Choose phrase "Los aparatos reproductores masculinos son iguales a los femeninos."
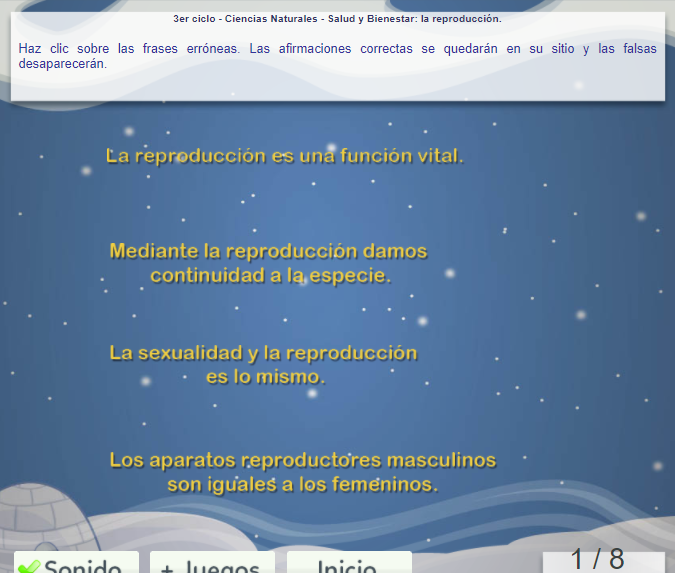This screenshot has width=675, height=573. [x=303, y=472]
